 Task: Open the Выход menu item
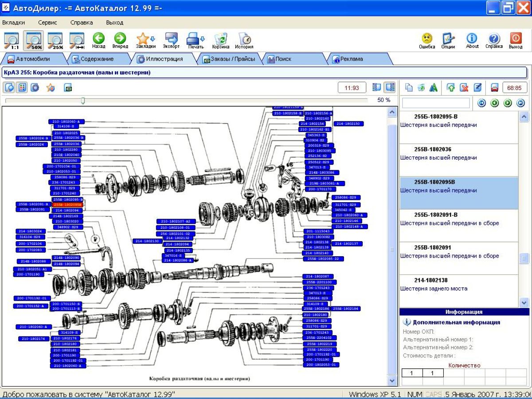[x=115, y=22]
